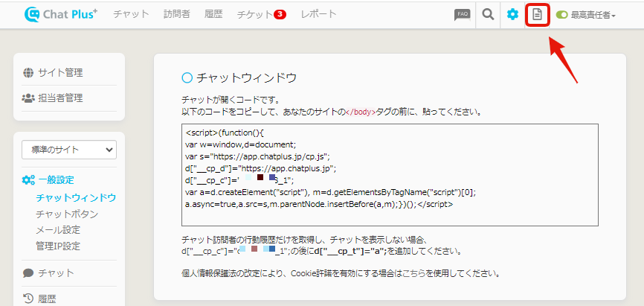
Task: Open 管理IP設定 in the sidebar
Action: coord(58,246)
